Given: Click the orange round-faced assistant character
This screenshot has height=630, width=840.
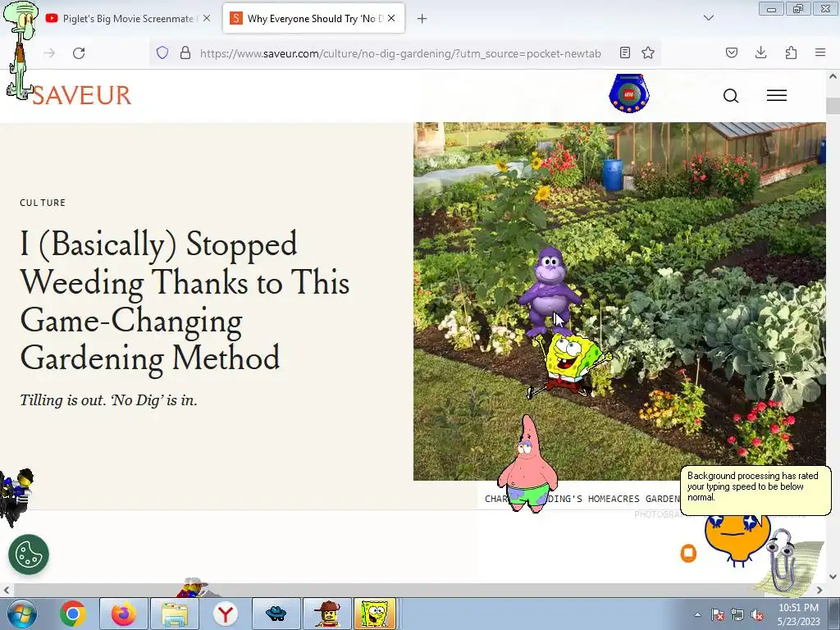Looking at the screenshot, I should click(x=737, y=540).
